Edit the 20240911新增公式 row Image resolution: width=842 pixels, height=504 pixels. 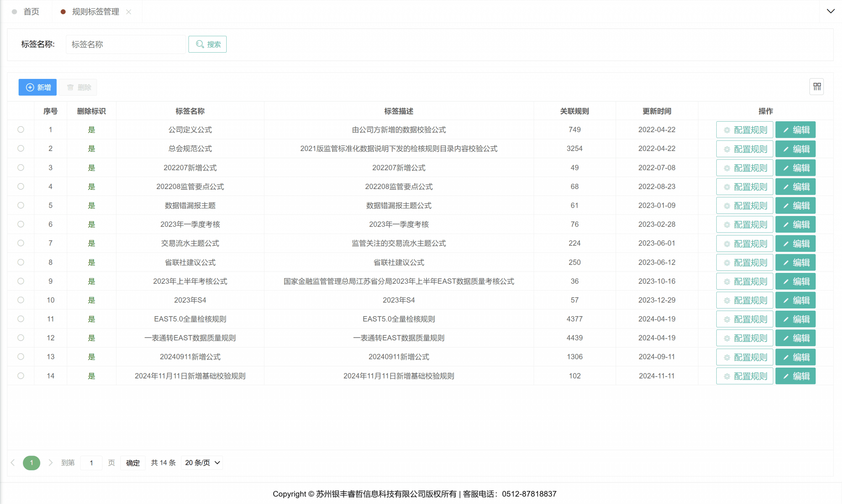point(795,357)
